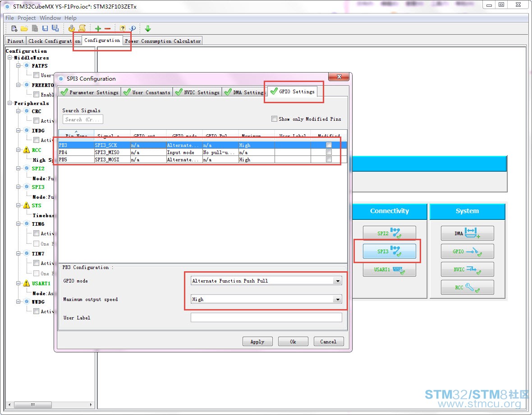Click the Search Signals input field
Image resolution: width=532 pixels, height=415 pixels.
[83, 119]
